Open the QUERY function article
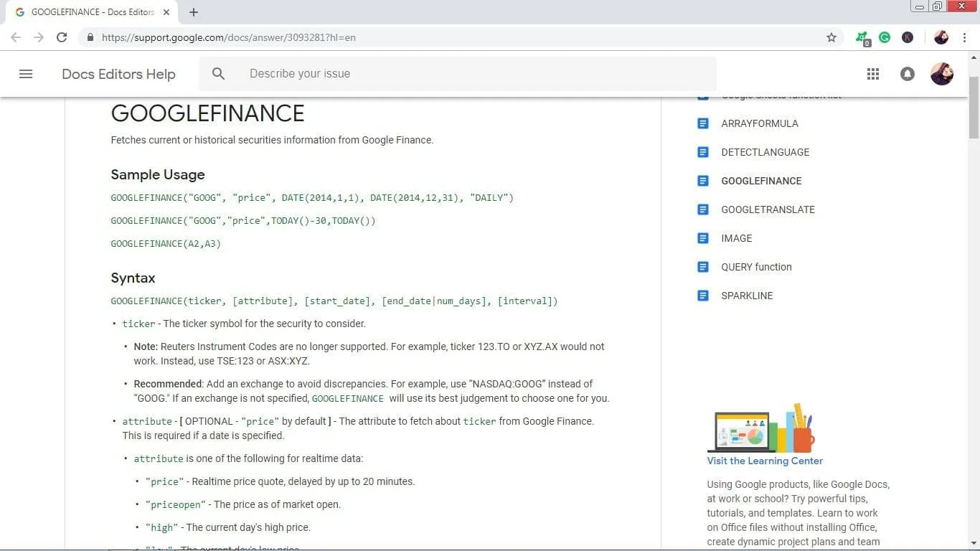This screenshot has width=980, height=551. (x=757, y=267)
